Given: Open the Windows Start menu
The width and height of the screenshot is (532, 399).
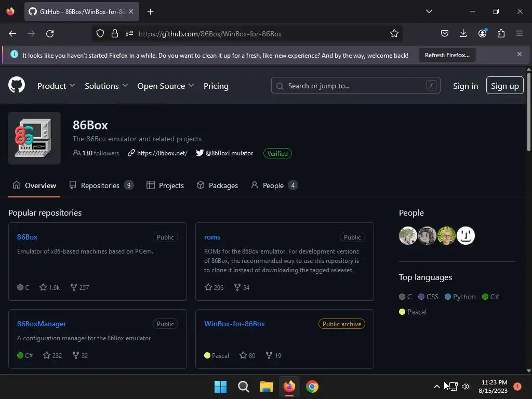Looking at the screenshot, I should pyautogui.click(x=220, y=387).
